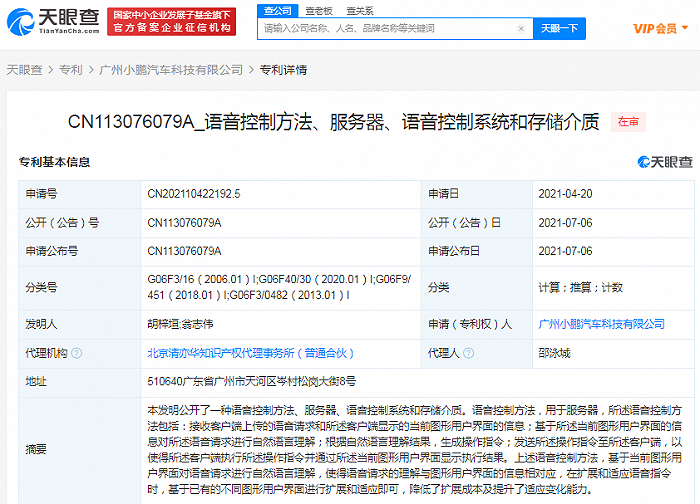Click the 摘要 abstract paragraph text

pyautogui.click(x=415, y=450)
